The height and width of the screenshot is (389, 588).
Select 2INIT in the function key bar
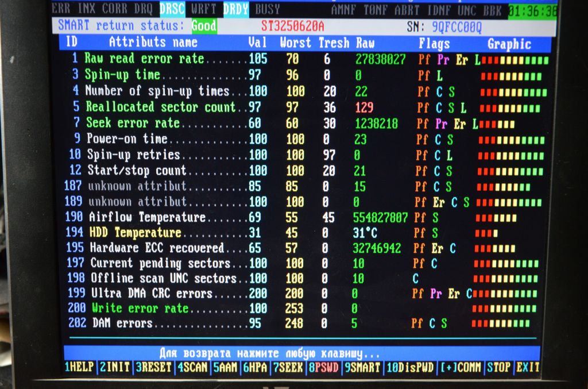[114, 367]
